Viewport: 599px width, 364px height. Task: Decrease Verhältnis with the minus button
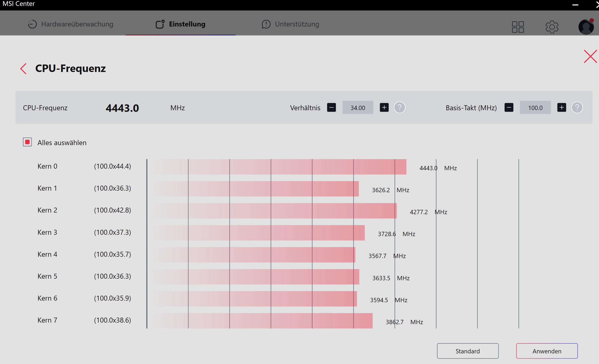331,108
